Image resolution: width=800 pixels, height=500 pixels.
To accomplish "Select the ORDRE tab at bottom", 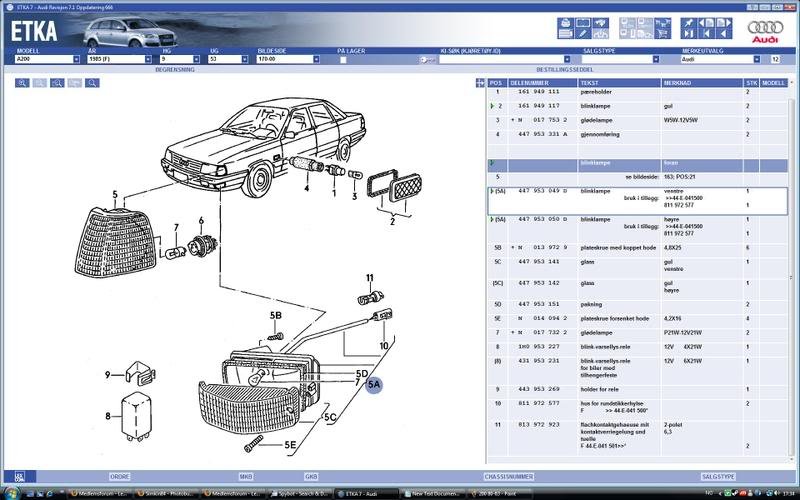I will tap(119, 477).
